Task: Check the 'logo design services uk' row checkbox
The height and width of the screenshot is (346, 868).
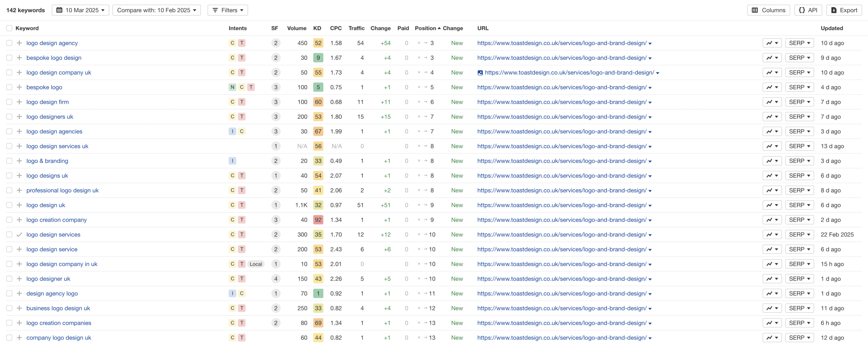Action: [9, 146]
